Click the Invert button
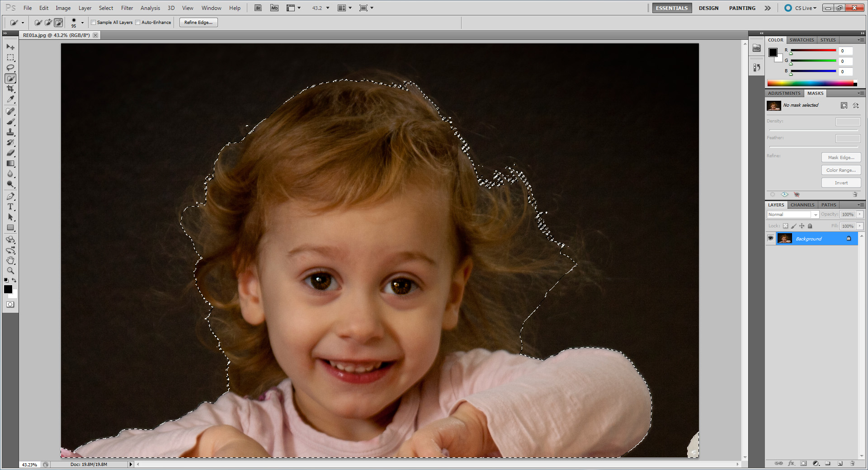Screen dimensions: 868x470 coord(841,183)
